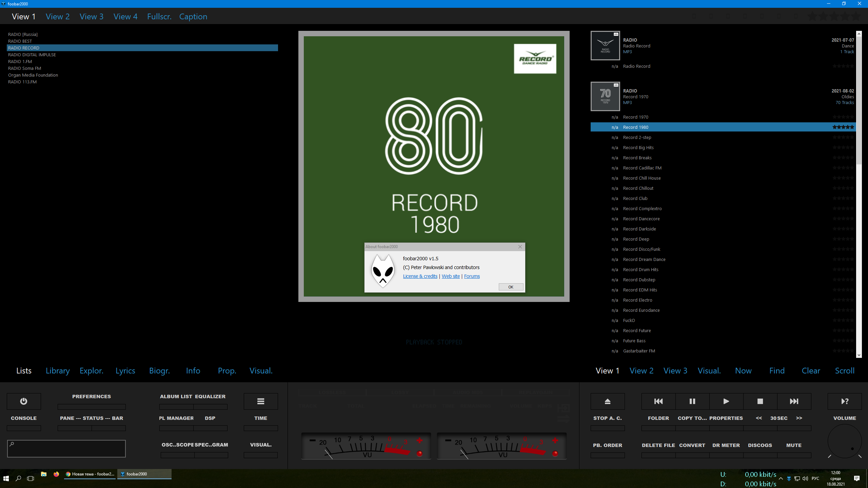The width and height of the screenshot is (868, 488).
Task: Stop playback with the stop icon
Action: click(760, 401)
